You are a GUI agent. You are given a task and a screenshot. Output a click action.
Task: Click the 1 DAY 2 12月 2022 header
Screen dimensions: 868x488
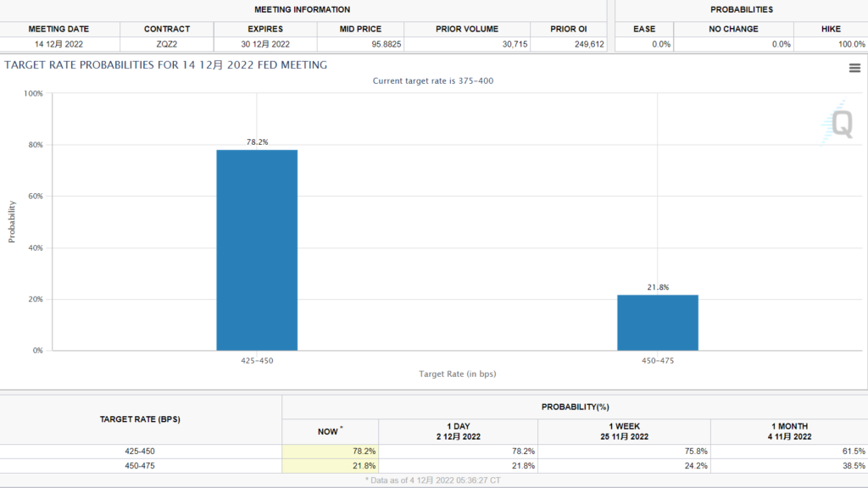pos(458,431)
